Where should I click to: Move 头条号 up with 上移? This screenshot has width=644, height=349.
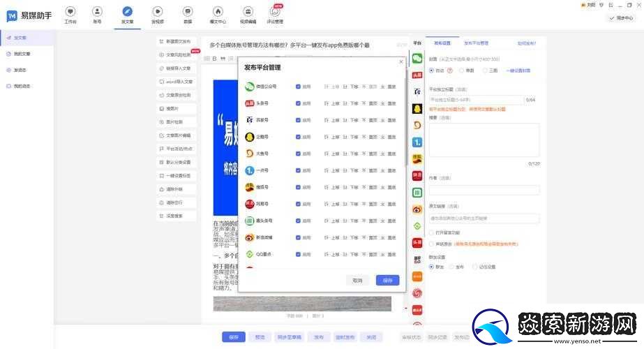[332, 103]
